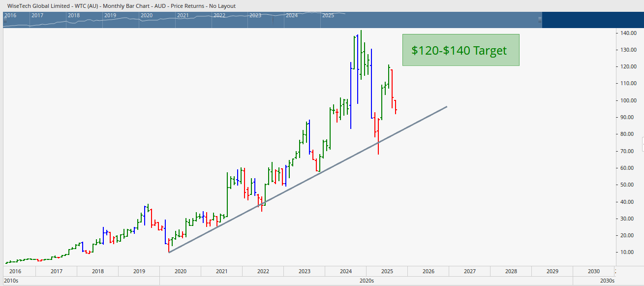Image resolution: width=644 pixels, height=286 pixels.
Task: Click the 2017 label on the bottom time axis
Action: click(x=57, y=271)
